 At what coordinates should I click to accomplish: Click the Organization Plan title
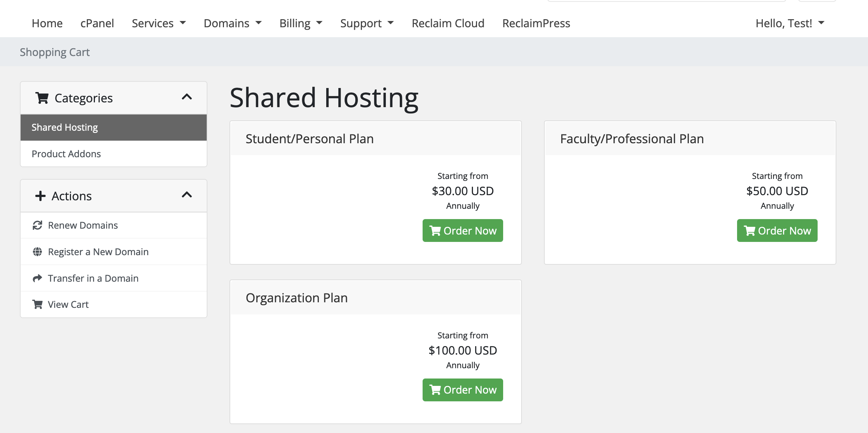click(x=297, y=298)
